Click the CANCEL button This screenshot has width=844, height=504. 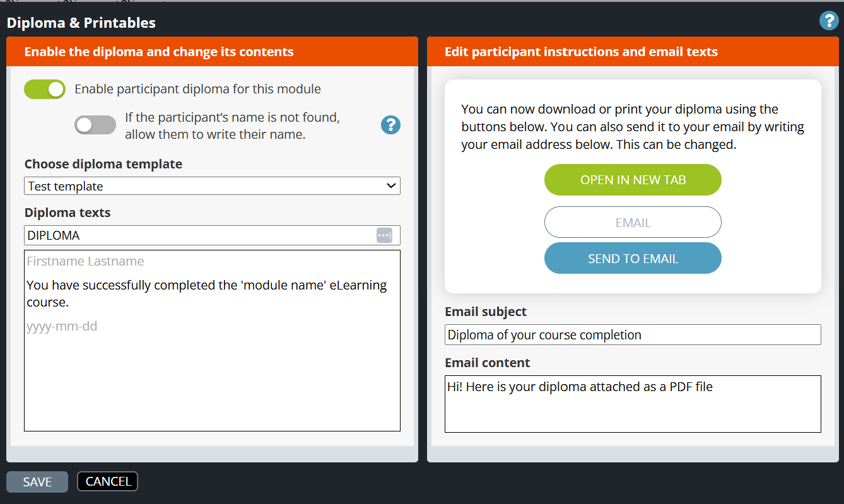[107, 481]
